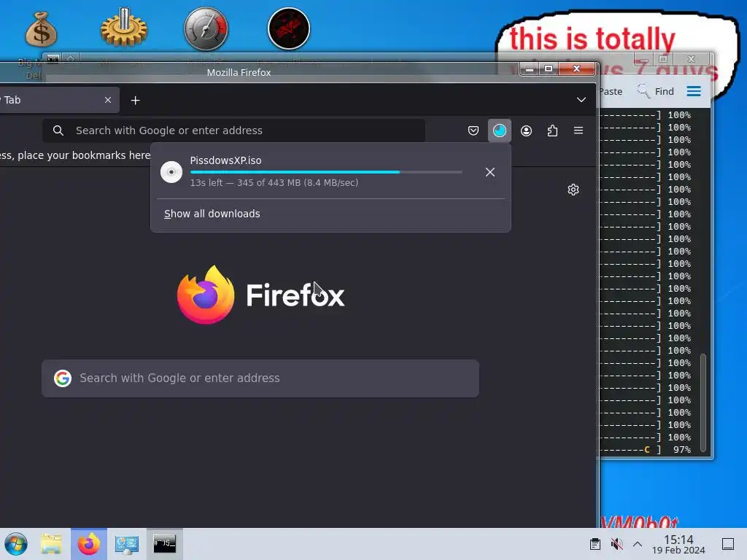Open the terminal window hamburger menu
747x560 pixels.
click(694, 91)
